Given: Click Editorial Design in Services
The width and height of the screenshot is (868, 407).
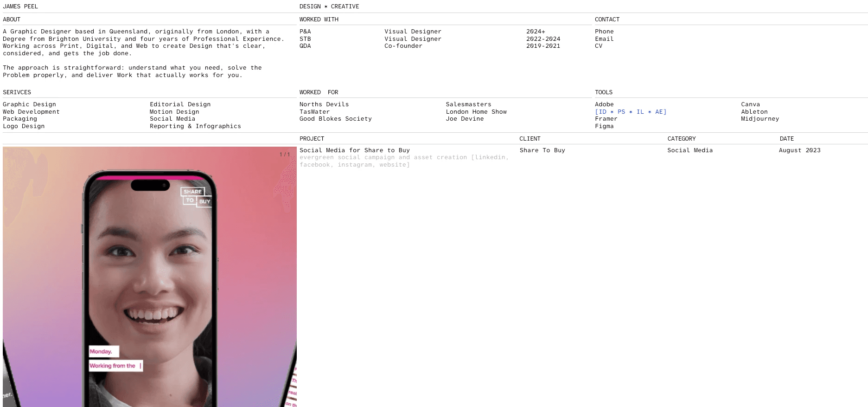Looking at the screenshot, I should (180, 104).
